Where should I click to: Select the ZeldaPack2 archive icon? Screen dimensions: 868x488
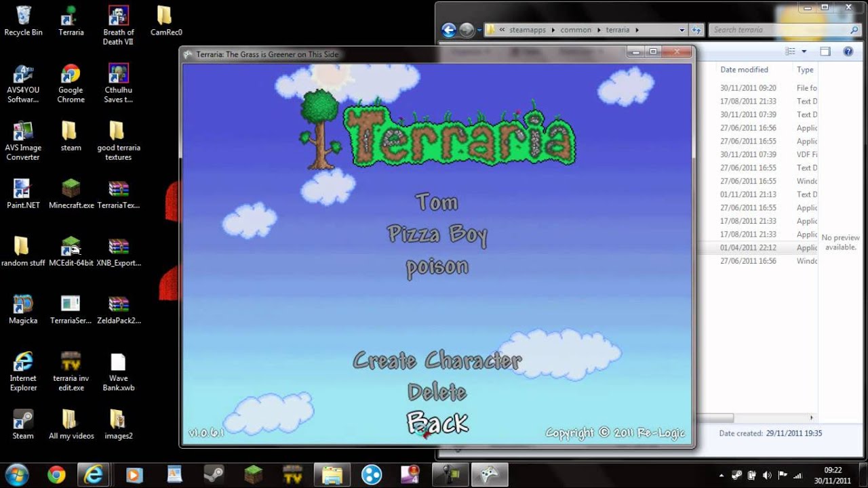(118, 309)
